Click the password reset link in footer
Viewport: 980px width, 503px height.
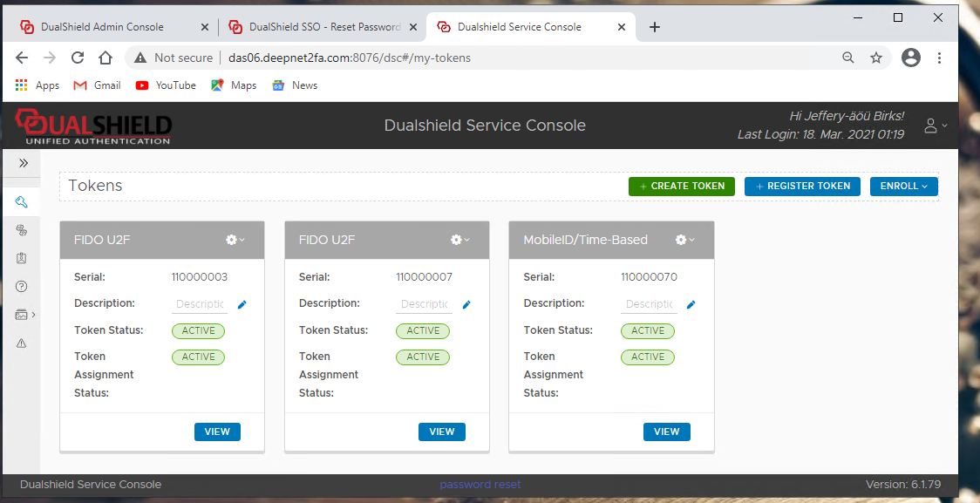pyautogui.click(x=480, y=485)
